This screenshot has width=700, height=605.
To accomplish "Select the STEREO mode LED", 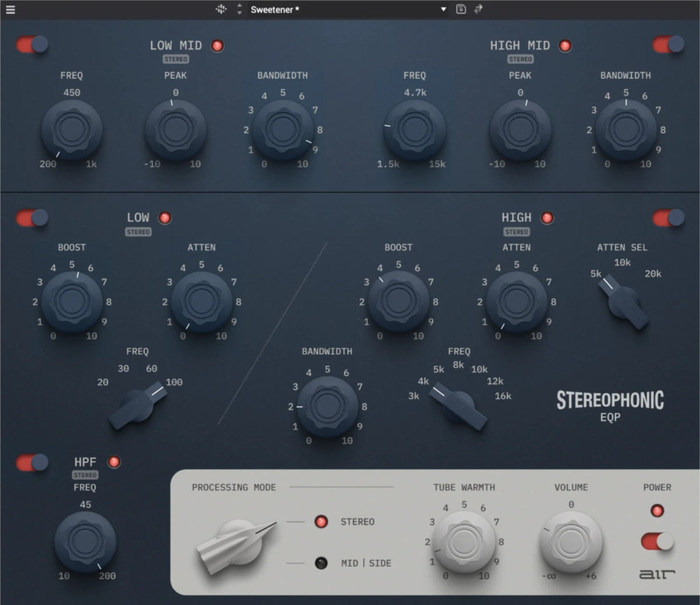I will [321, 522].
